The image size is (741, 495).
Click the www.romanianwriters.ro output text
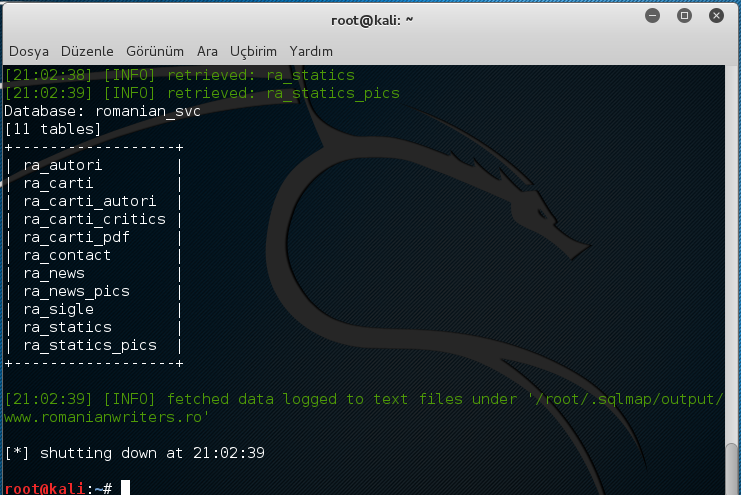(106, 417)
